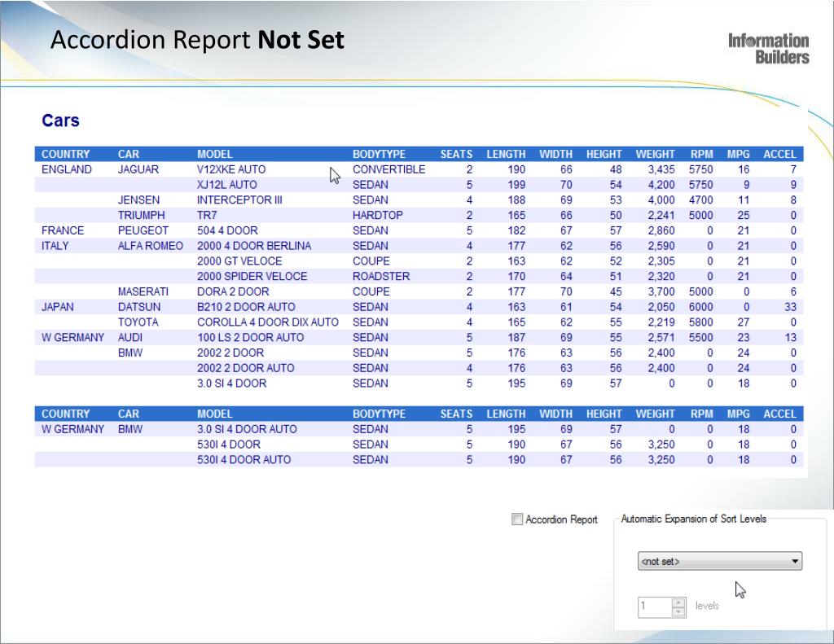Select the 5500 RPM value for AUDI
The height and width of the screenshot is (644, 834).
point(700,338)
